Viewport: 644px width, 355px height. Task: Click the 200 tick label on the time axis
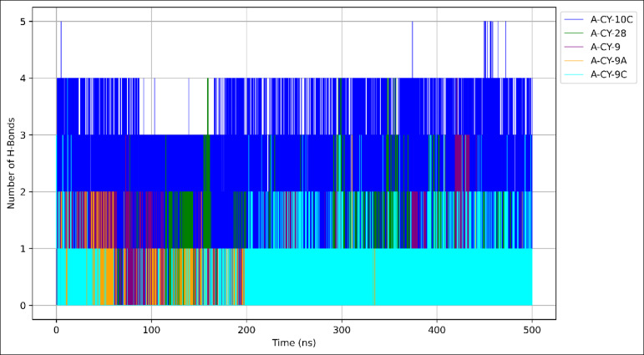246,329
